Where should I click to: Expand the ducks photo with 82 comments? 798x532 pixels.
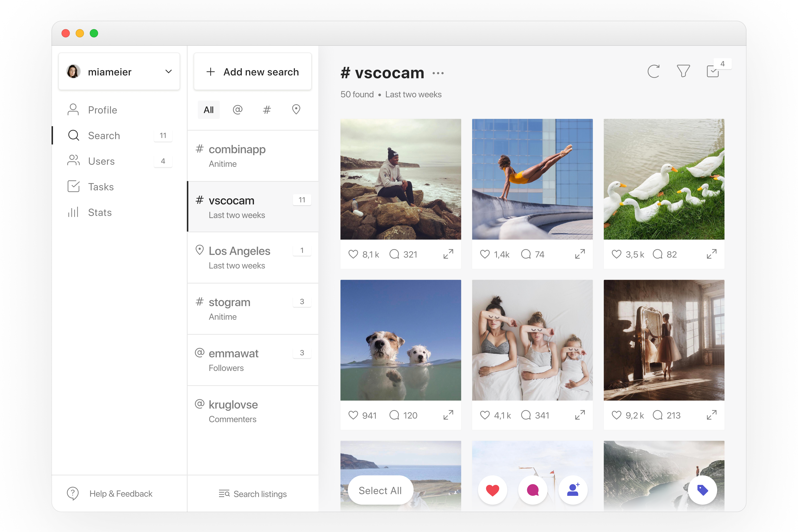point(712,254)
